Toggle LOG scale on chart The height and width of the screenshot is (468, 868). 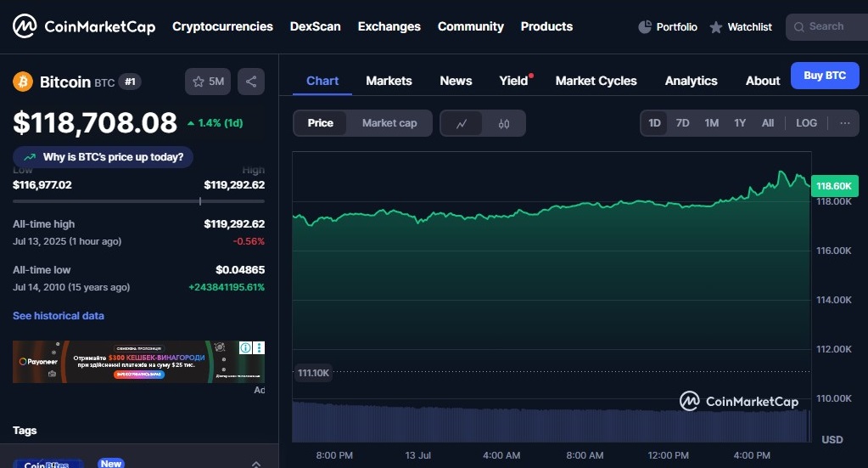click(x=807, y=123)
